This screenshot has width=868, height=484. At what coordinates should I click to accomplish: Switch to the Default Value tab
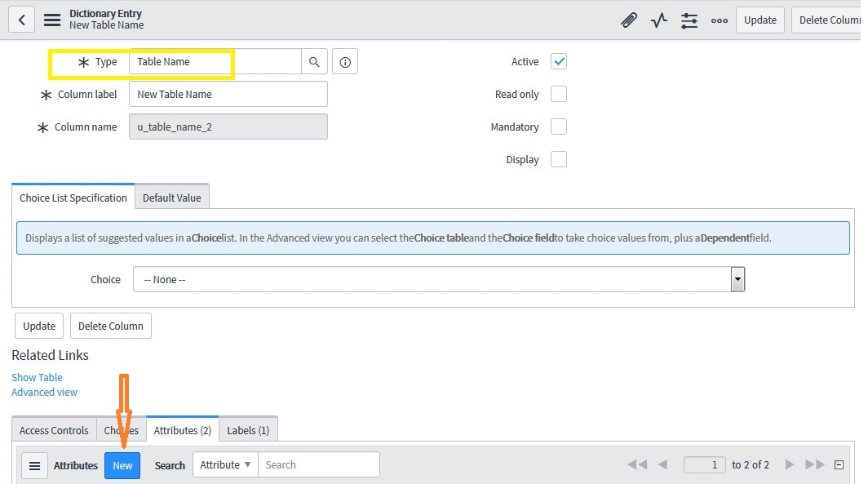coord(172,198)
